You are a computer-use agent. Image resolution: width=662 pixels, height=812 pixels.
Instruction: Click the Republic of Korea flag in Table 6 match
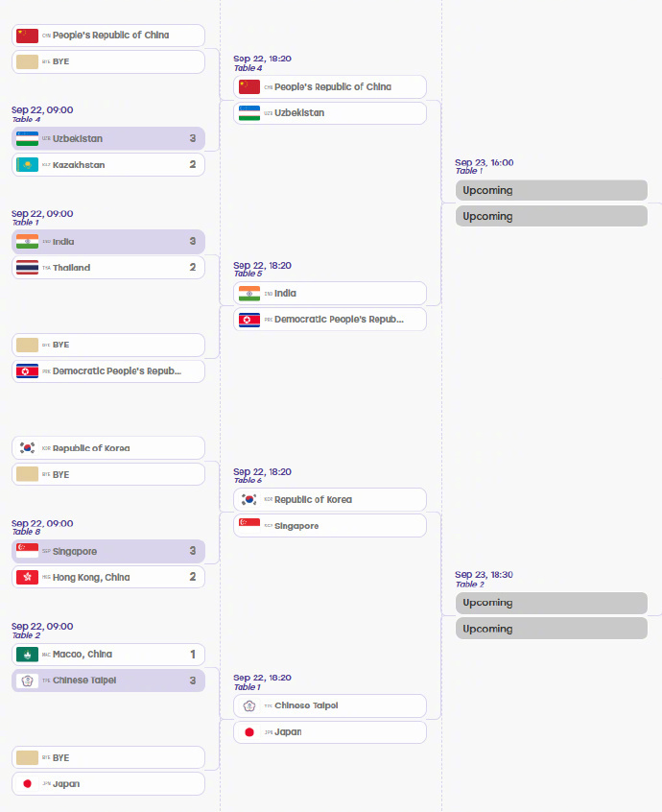coord(248,500)
